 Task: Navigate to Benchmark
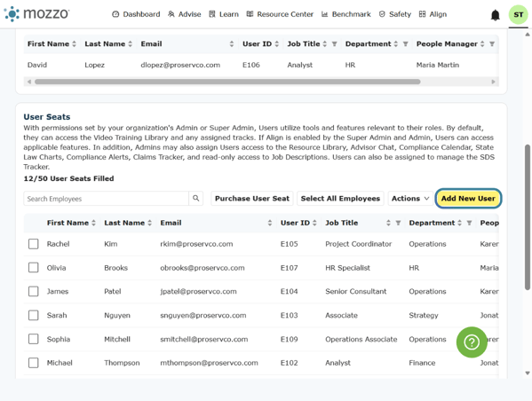[x=346, y=14]
